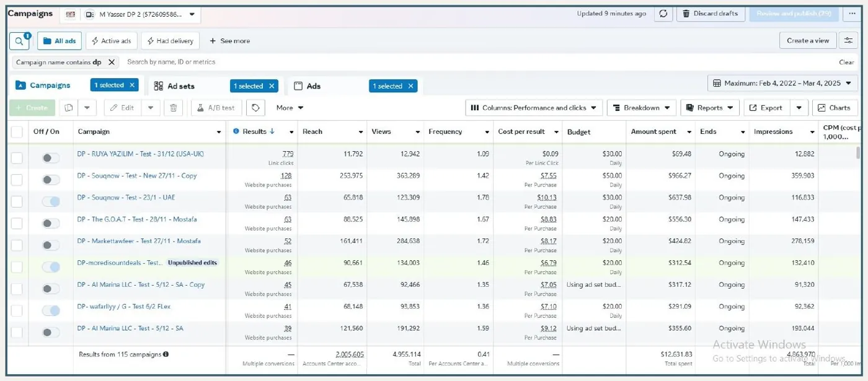The image size is (868, 381).
Task: Open the search and filter icon
Action: coord(19,41)
